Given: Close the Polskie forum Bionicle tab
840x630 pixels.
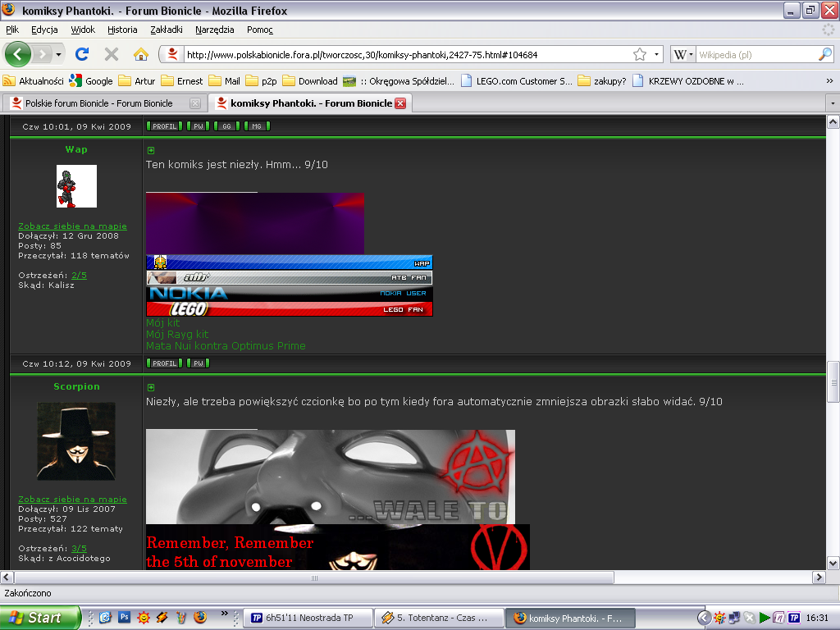Looking at the screenshot, I should click(x=195, y=103).
